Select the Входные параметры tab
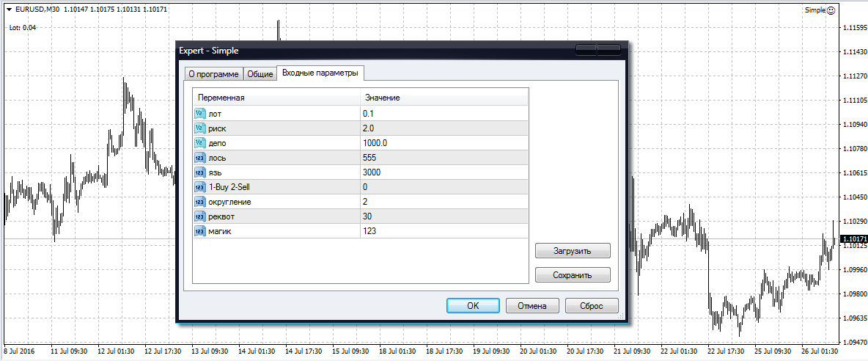This screenshot has height=361, width=868. tap(320, 73)
